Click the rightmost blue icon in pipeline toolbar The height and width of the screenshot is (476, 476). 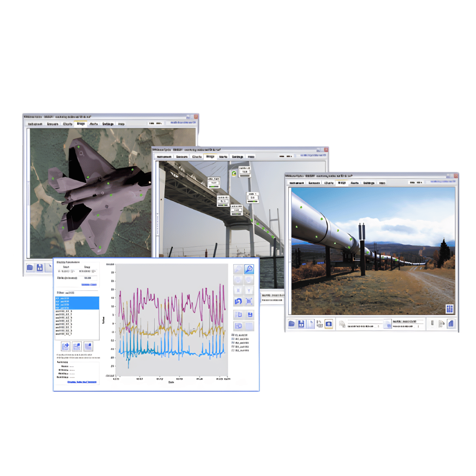click(x=451, y=324)
